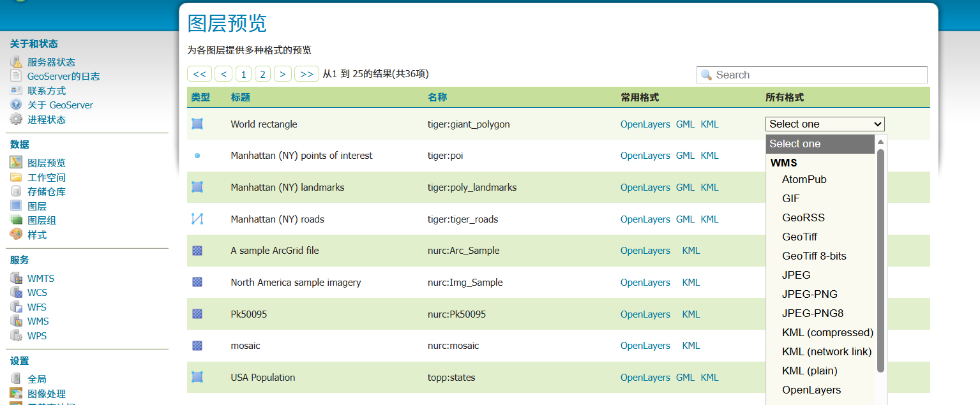Click the 'North America sample imagery' title
The height and width of the screenshot is (405, 980).
pos(296,282)
